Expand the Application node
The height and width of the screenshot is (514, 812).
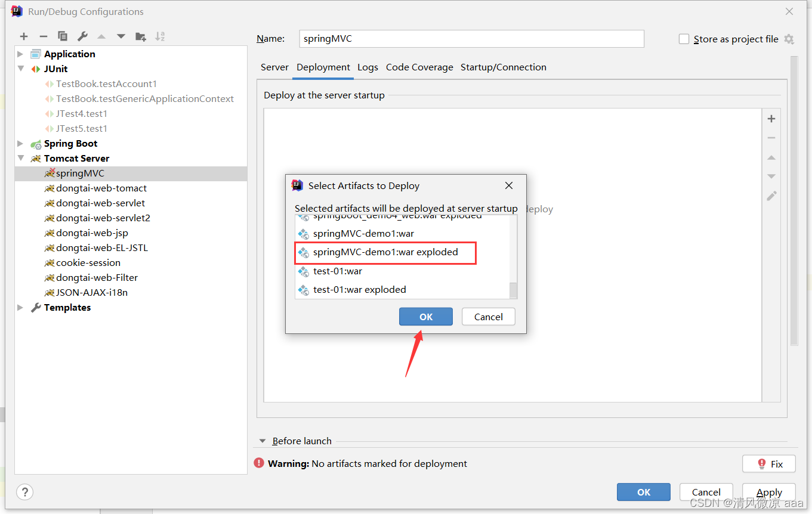pos(20,54)
